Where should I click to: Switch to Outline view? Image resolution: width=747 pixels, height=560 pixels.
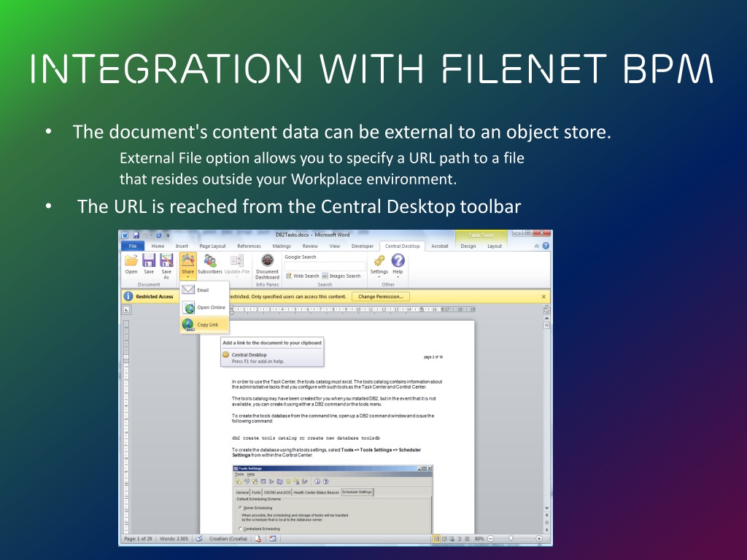460,539
